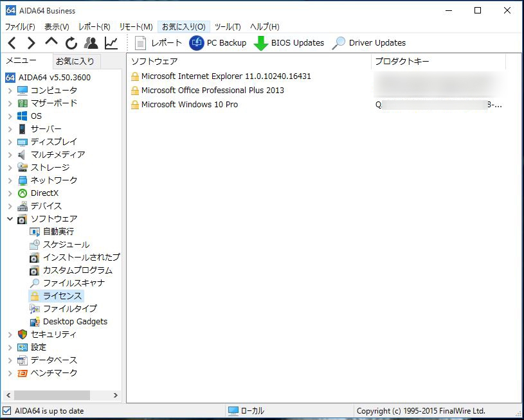This screenshot has height=420, width=524.
Task: Select the DirectX Xbox icon
Action: pos(23,193)
